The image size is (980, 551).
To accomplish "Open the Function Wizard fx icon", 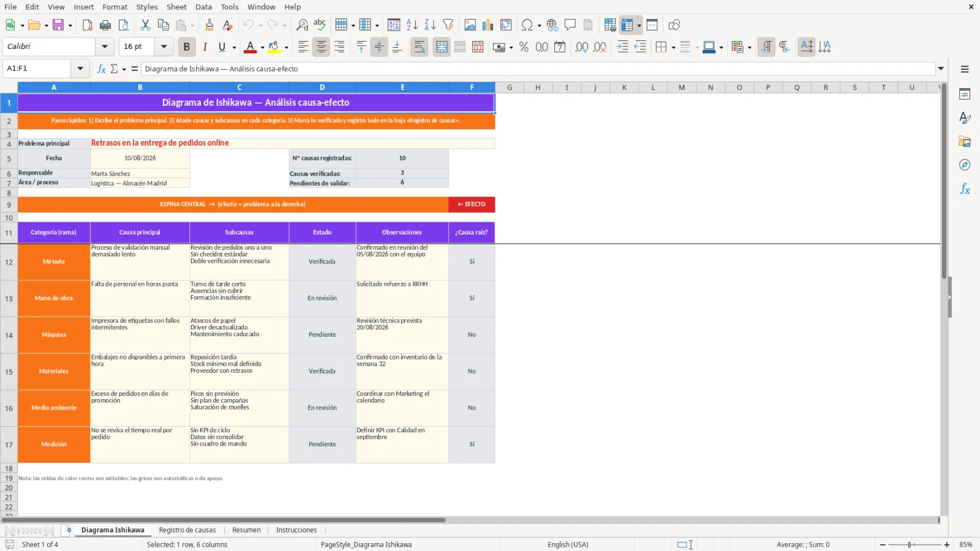I will (102, 69).
